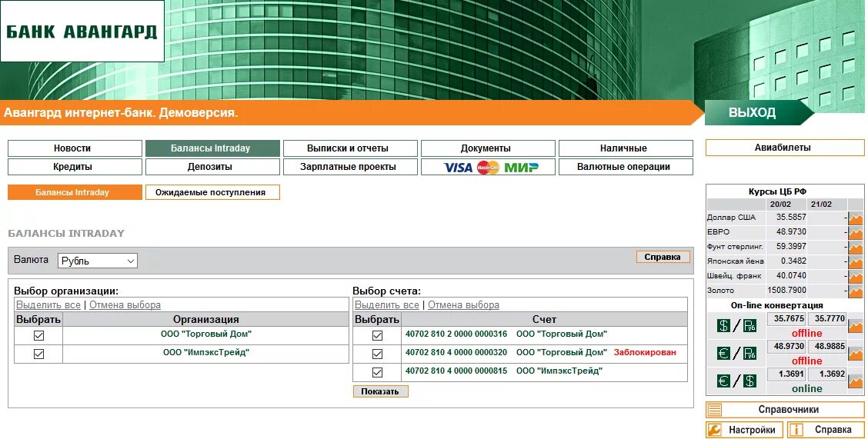The image size is (868, 439).
Task: Click the ruble icon in dollar/ruble pair
Action: pyautogui.click(x=749, y=326)
